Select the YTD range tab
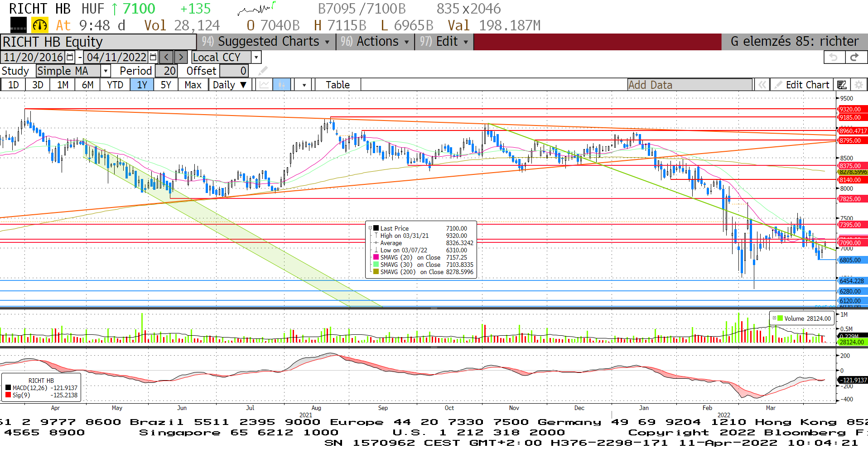The width and height of the screenshot is (868, 468). pos(115,85)
